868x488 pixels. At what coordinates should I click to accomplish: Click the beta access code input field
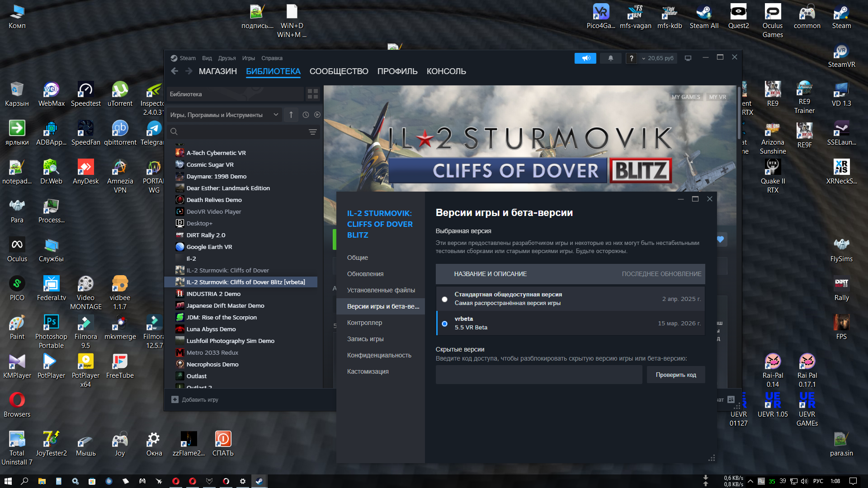538,375
